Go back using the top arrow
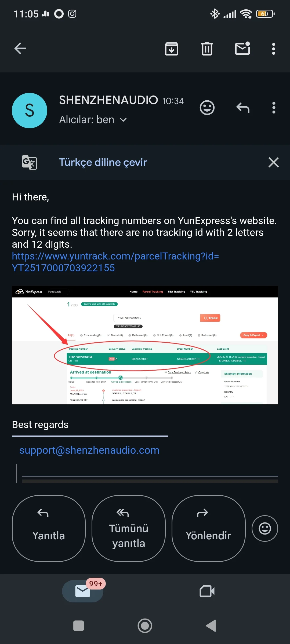Viewport: 290px width, 644px height. [20, 49]
